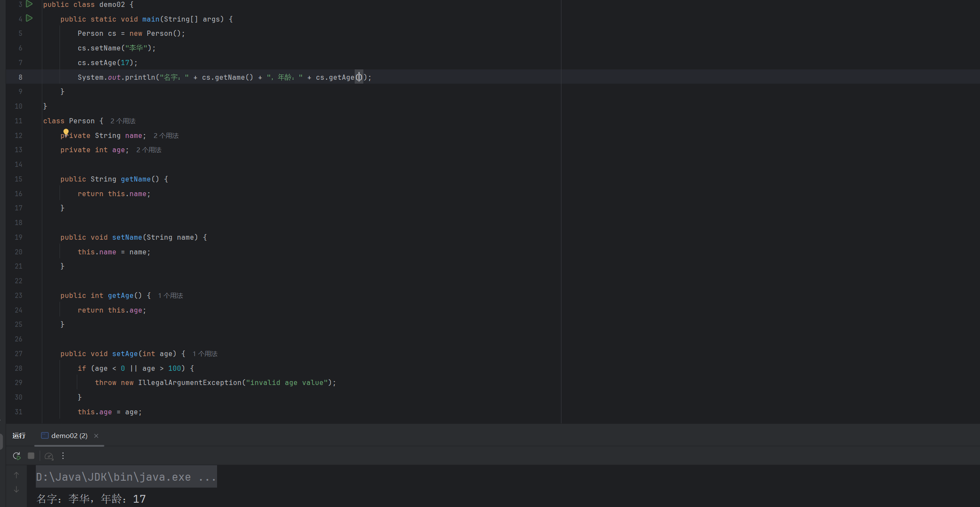Click the console output line 名字：李华

tap(91, 499)
